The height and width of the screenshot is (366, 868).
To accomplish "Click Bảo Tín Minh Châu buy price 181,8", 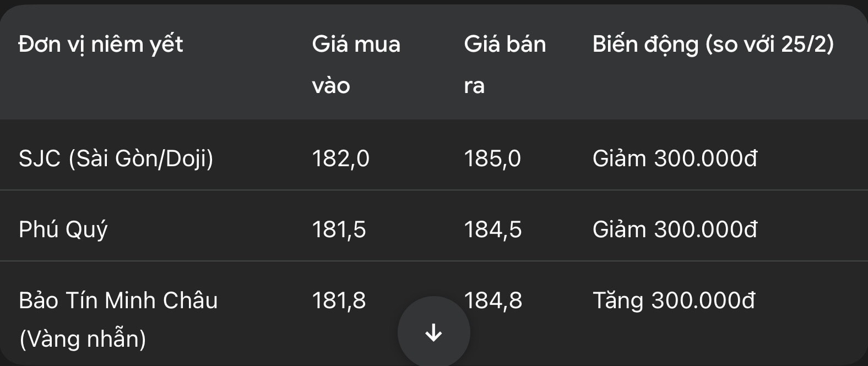I will (339, 301).
